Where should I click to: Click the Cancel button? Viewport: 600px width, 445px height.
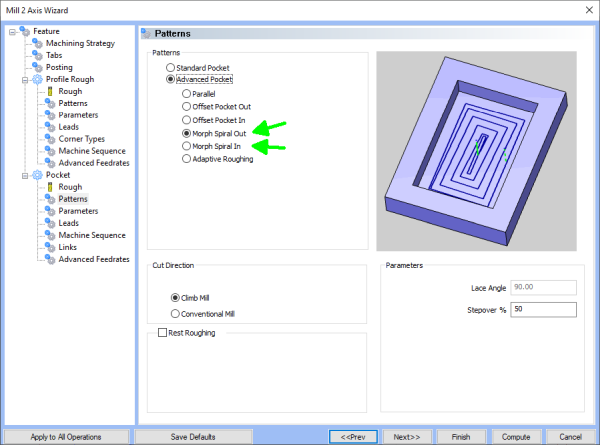click(x=571, y=437)
